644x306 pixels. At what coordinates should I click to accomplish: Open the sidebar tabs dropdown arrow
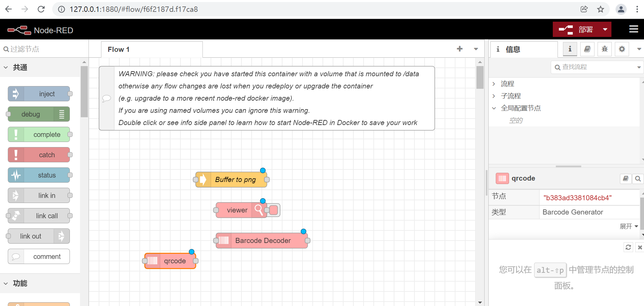[639, 49]
